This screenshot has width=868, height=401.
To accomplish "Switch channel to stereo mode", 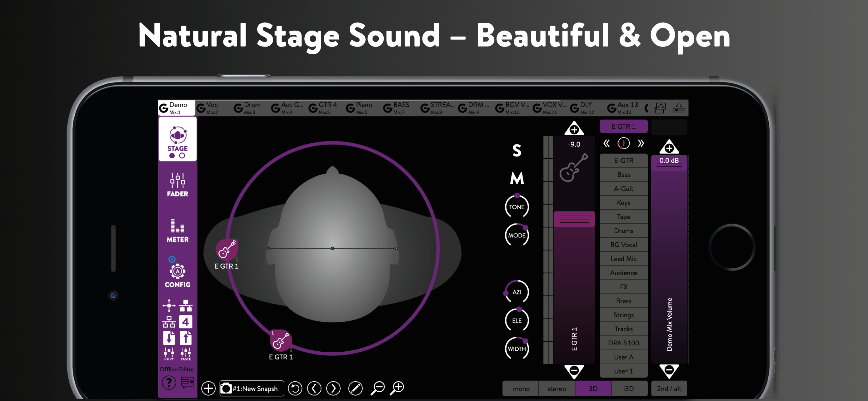I will click(556, 389).
